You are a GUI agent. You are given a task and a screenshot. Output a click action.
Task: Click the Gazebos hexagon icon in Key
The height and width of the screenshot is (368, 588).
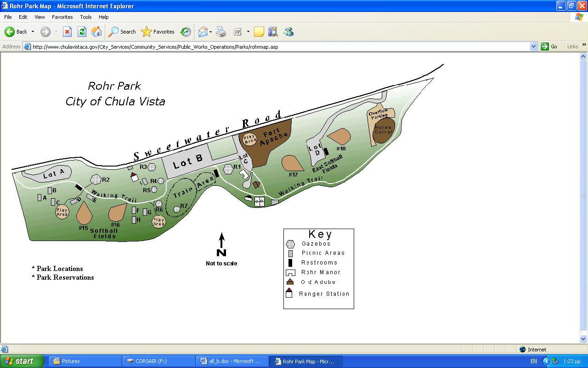(290, 244)
